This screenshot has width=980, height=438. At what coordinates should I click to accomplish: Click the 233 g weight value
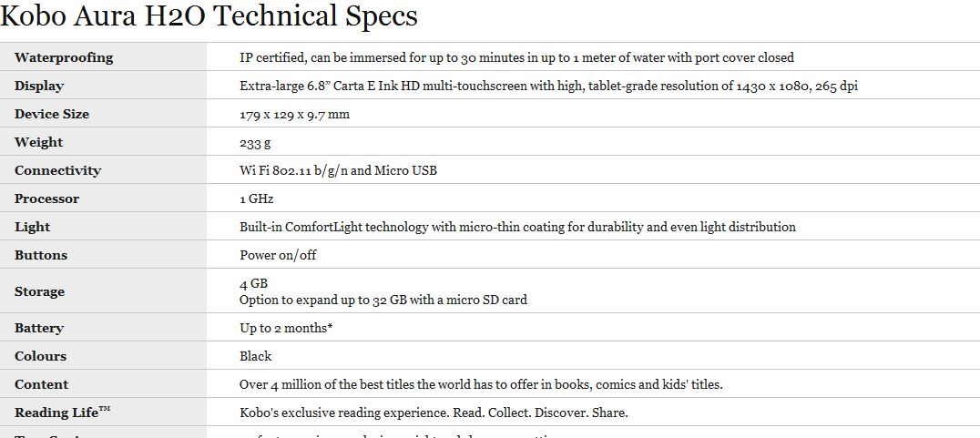pyautogui.click(x=255, y=142)
